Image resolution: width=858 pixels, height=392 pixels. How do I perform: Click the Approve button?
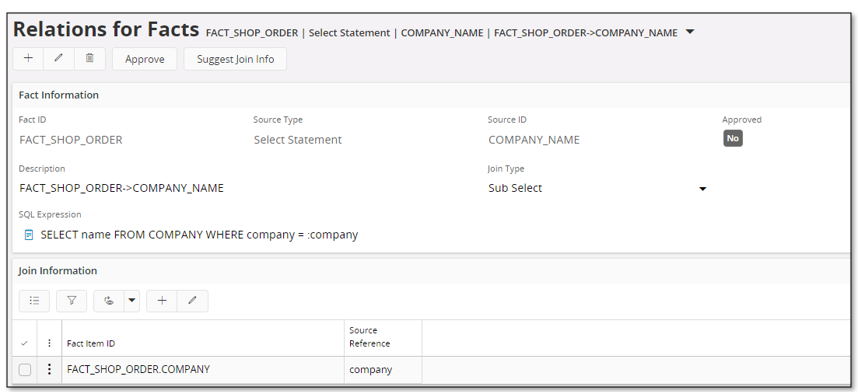point(144,59)
